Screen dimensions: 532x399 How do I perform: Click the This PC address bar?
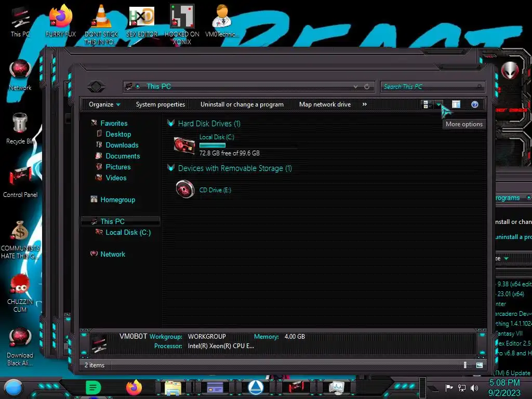click(249, 87)
